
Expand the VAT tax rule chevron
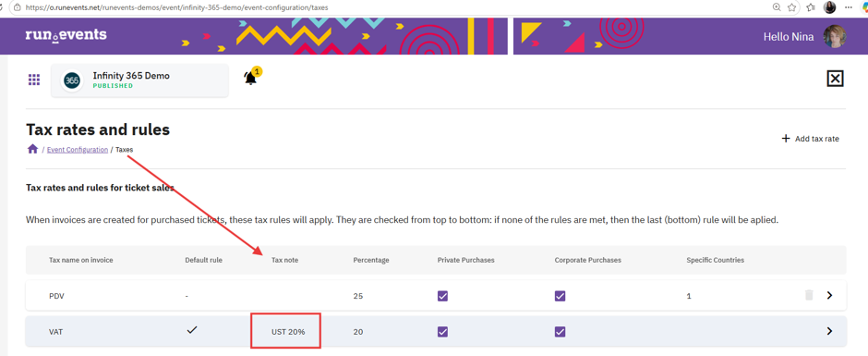pyautogui.click(x=829, y=331)
